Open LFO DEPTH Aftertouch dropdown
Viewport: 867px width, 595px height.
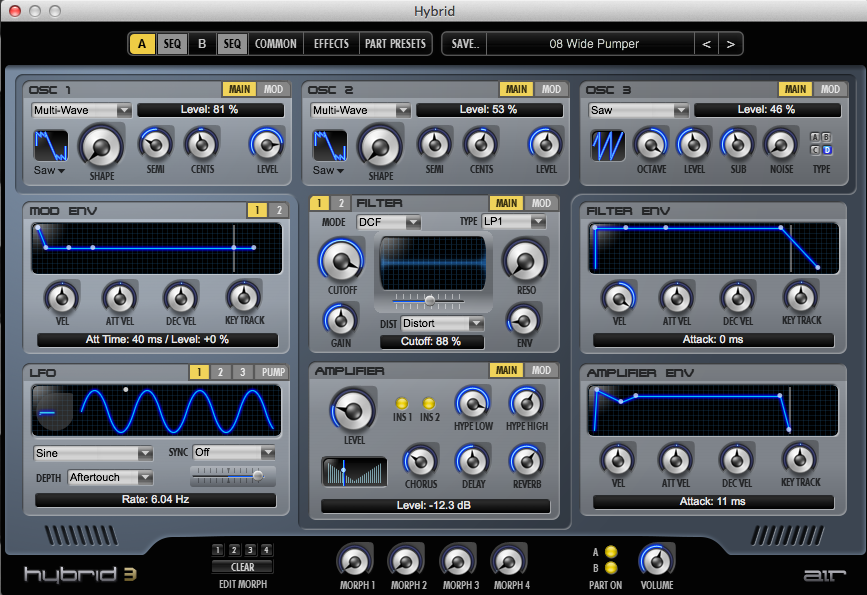click(111, 477)
